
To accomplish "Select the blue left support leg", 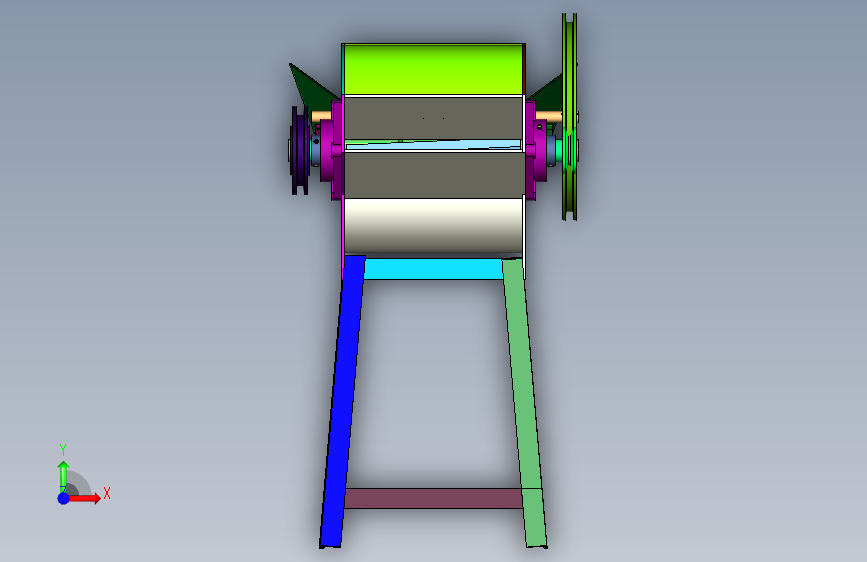I will (342, 401).
